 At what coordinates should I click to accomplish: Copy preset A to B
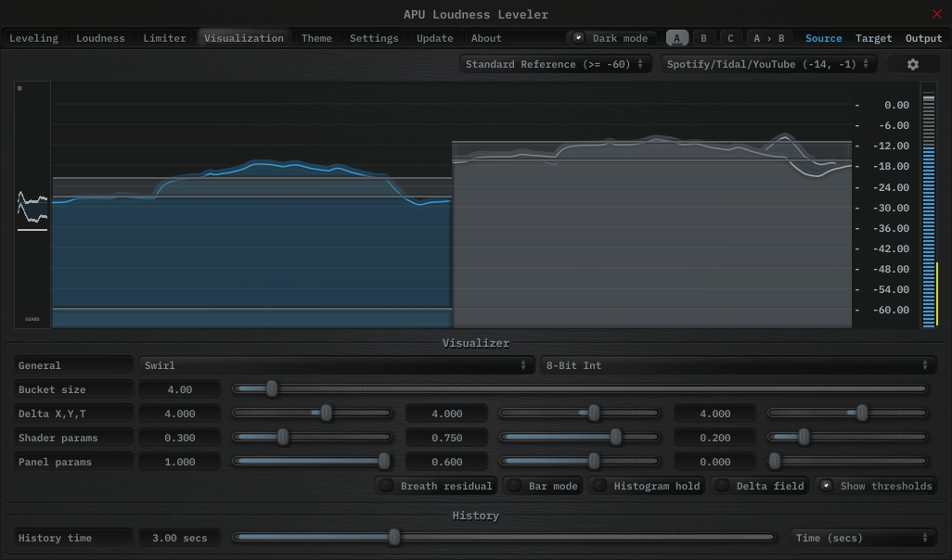coord(768,38)
